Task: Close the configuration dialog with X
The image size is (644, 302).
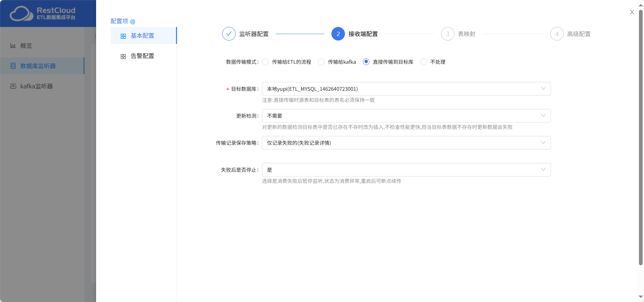Action: point(632,12)
